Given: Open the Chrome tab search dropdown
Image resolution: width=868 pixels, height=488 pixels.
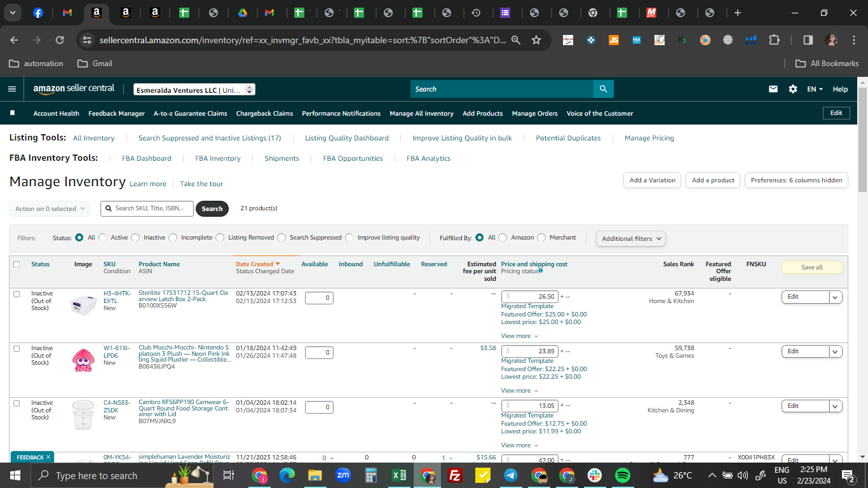Looking at the screenshot, I should pos(13,13).
